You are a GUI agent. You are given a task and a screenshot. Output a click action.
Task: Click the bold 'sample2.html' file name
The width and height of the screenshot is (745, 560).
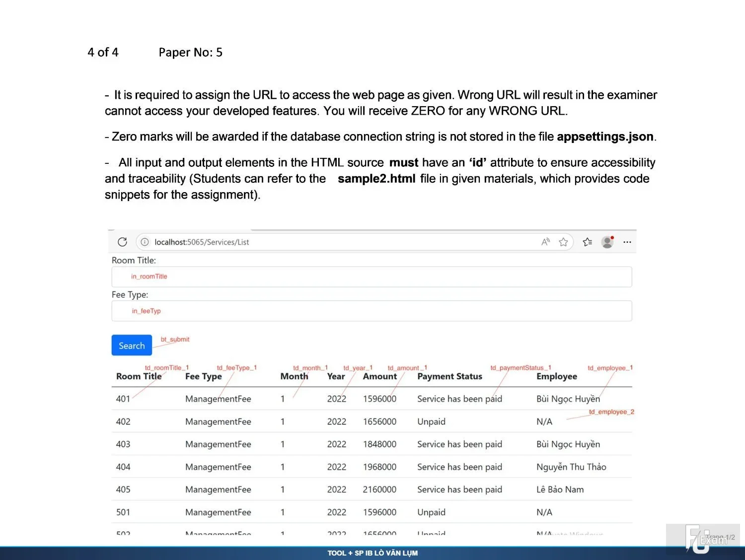(x=376, y=179)
